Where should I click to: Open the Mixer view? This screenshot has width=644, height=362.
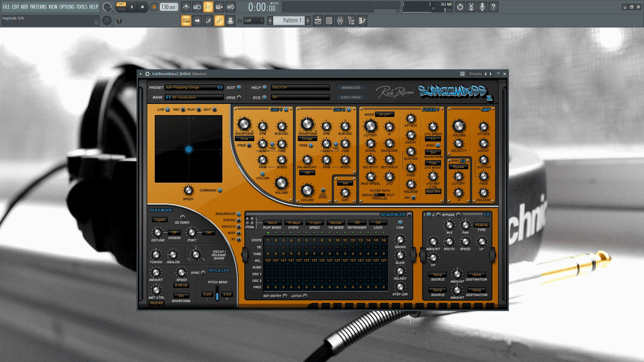[340, 21]
